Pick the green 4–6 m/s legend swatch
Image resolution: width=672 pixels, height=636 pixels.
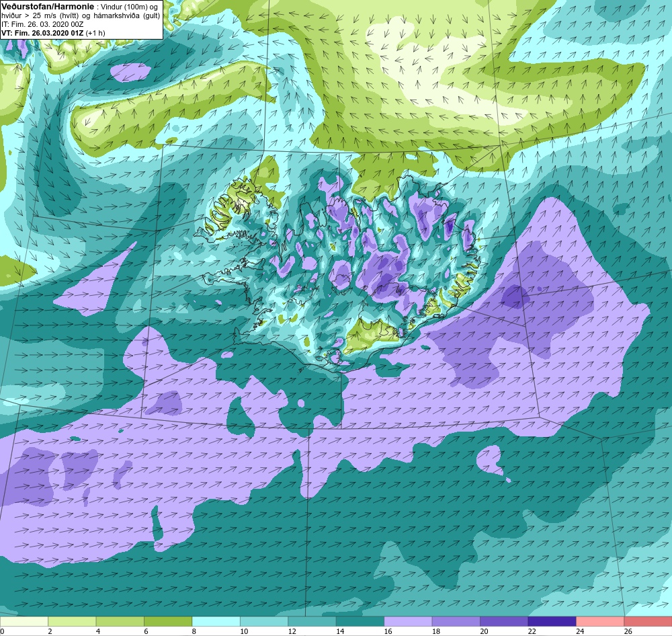(120, 621)
